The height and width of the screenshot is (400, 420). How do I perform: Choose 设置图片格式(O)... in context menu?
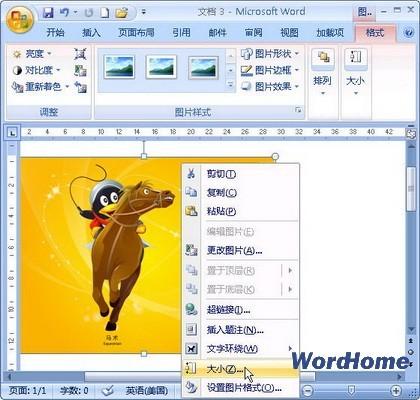tap(240, 388)
